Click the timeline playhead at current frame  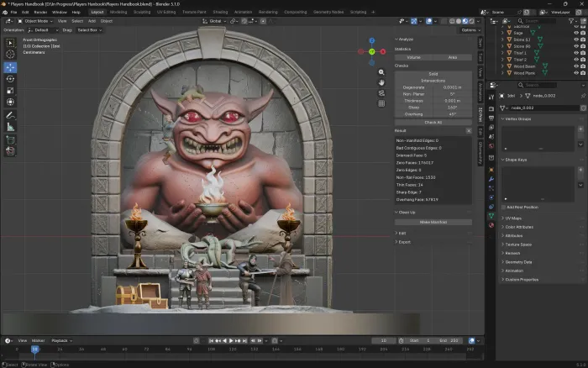pyautogui.click(x=34, y=350)
